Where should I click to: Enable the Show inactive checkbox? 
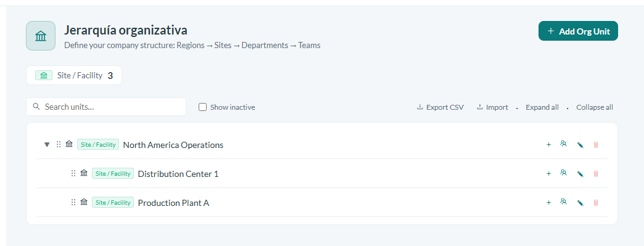(202, 107)
